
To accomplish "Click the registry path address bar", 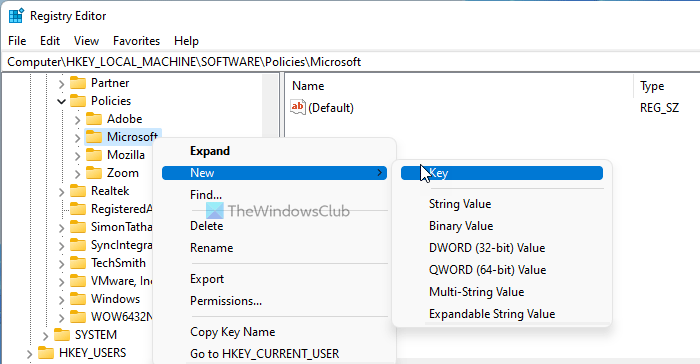I will (350, 62).
